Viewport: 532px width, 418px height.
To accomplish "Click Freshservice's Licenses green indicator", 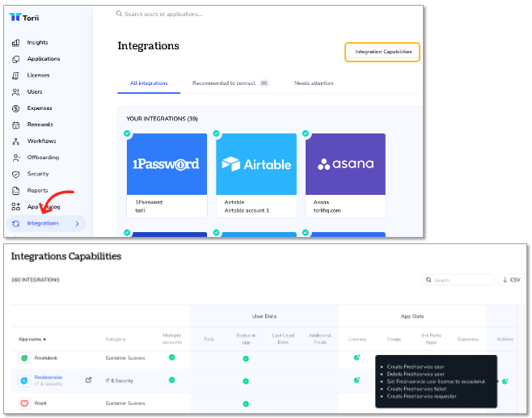I will pos(357,380).
